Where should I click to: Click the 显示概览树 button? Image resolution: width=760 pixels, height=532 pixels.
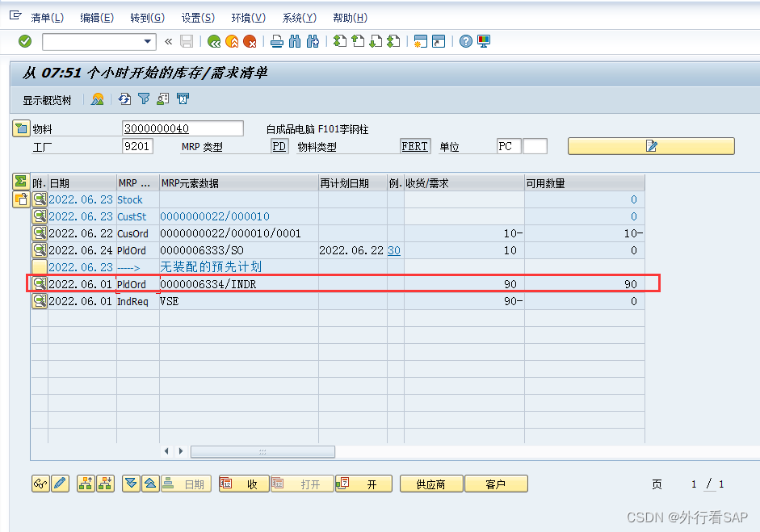click(47, 100)
